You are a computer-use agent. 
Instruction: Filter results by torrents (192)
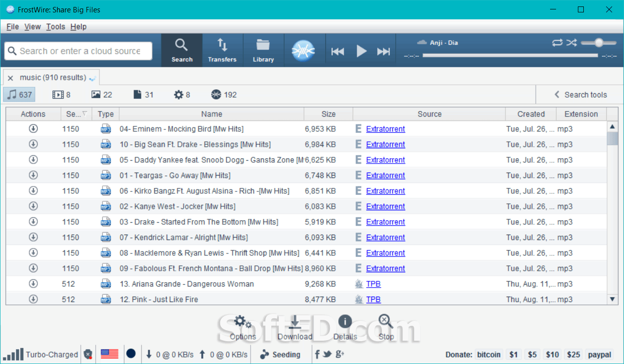(x=224, y=95)
